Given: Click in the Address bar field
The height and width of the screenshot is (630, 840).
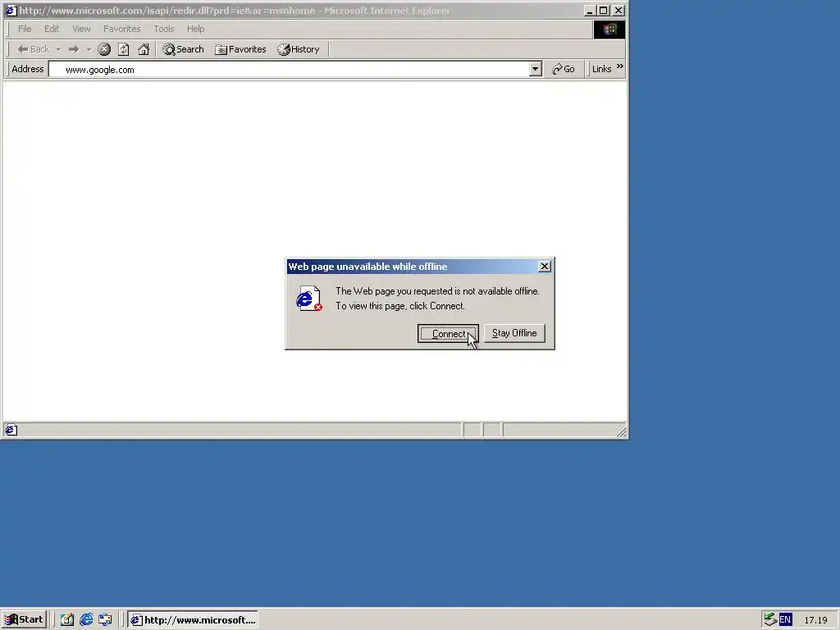Looking at the screenshot, I should [290, 69].
